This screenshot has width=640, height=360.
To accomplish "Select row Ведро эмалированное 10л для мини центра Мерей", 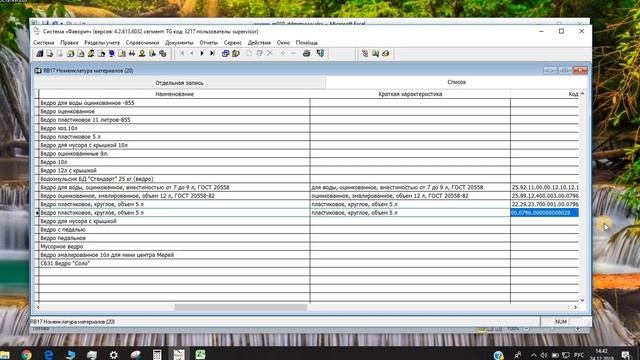I will coord(174,255).
